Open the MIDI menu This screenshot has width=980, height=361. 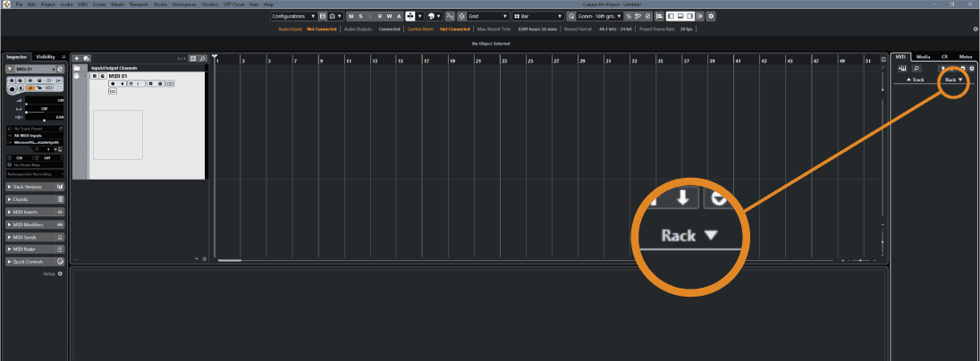point(83,4)
